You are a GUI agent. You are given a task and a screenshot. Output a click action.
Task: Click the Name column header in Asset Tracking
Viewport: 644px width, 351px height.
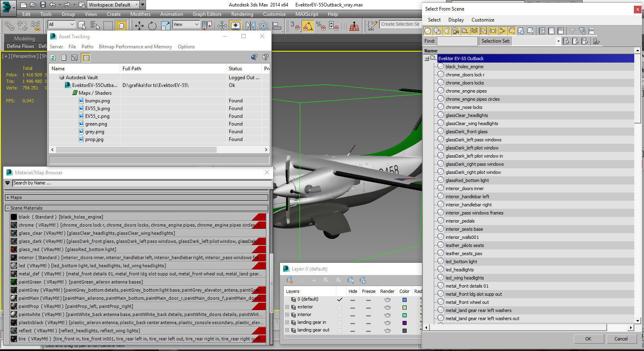click(x=84, y=69)
